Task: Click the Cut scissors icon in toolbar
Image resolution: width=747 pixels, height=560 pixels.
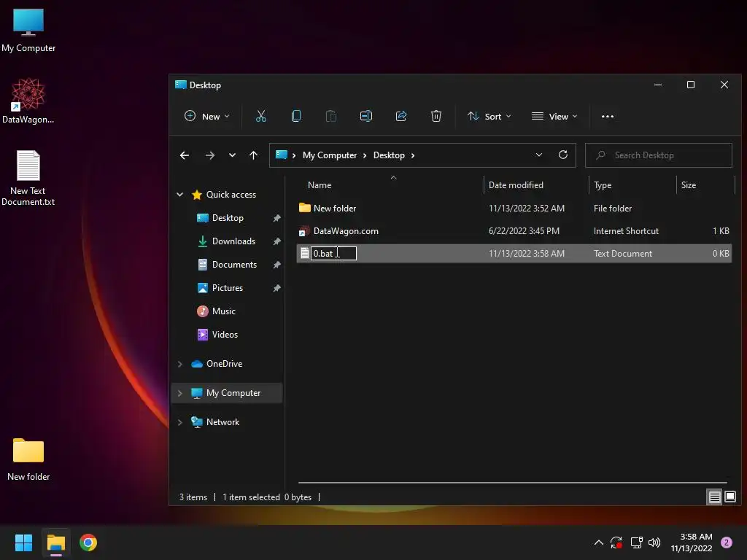Action: (x=260, y=116)
